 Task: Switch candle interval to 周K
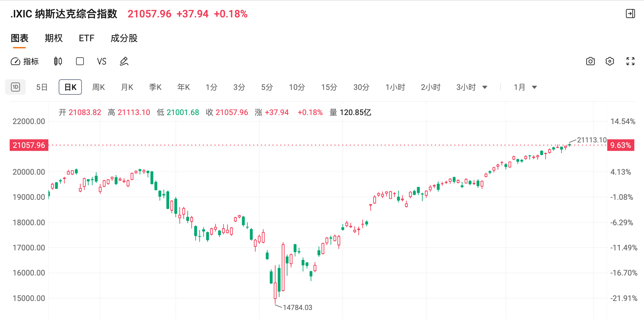tap(98, 87)
